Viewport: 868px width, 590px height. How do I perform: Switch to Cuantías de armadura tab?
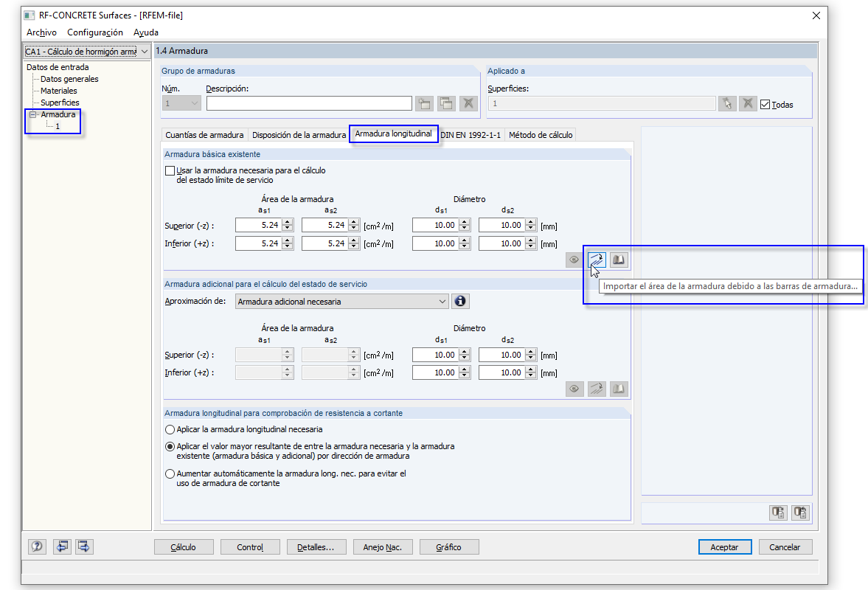click(204, 135)
